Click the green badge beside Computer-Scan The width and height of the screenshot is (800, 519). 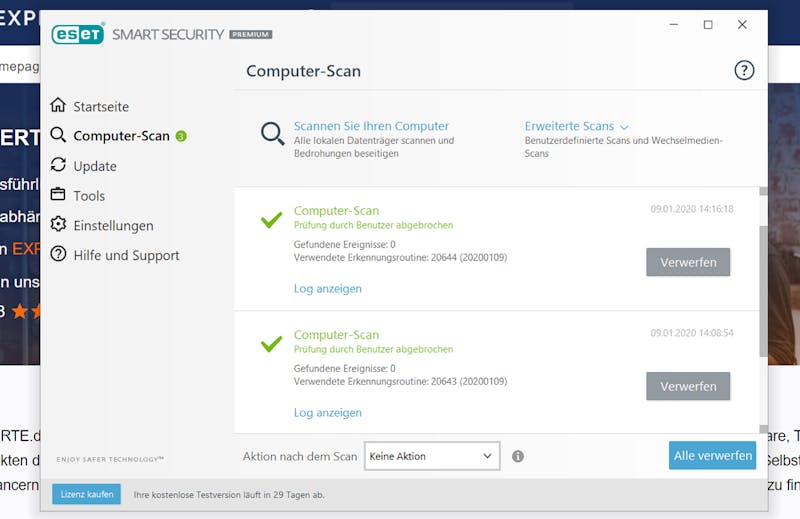(181, 136)
